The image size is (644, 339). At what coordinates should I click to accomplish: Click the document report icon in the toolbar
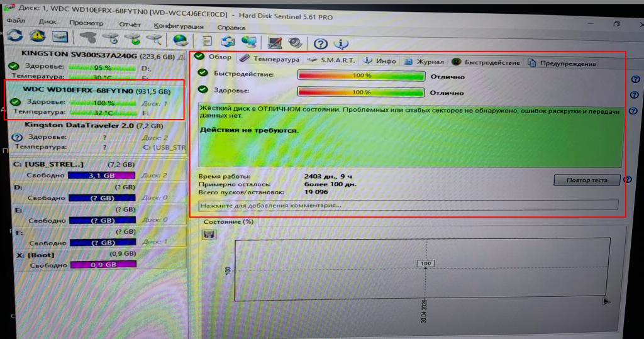[207, 42]
